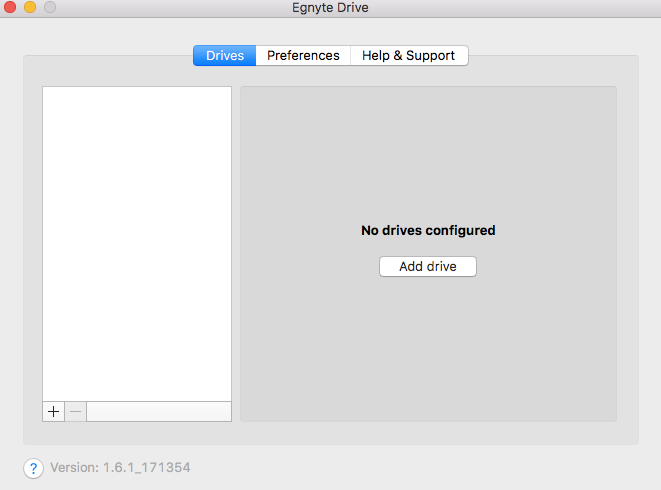
Task: Click the minus icon to remove drive
Action: (x=75, y=411)
